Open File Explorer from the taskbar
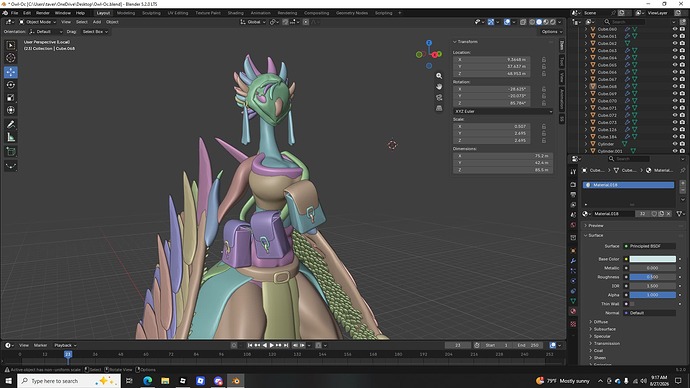 pyautogui.click(x=165, y=381)
